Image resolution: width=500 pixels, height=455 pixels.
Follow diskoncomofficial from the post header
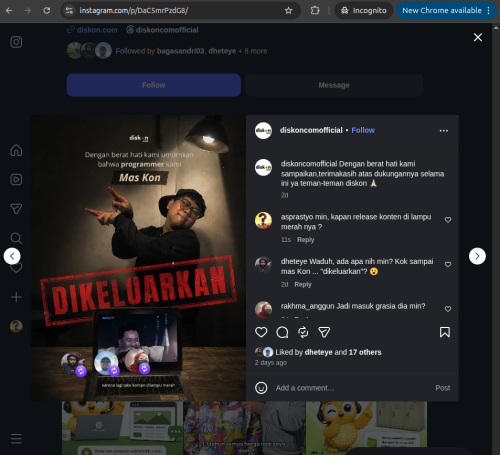[363, 130]
